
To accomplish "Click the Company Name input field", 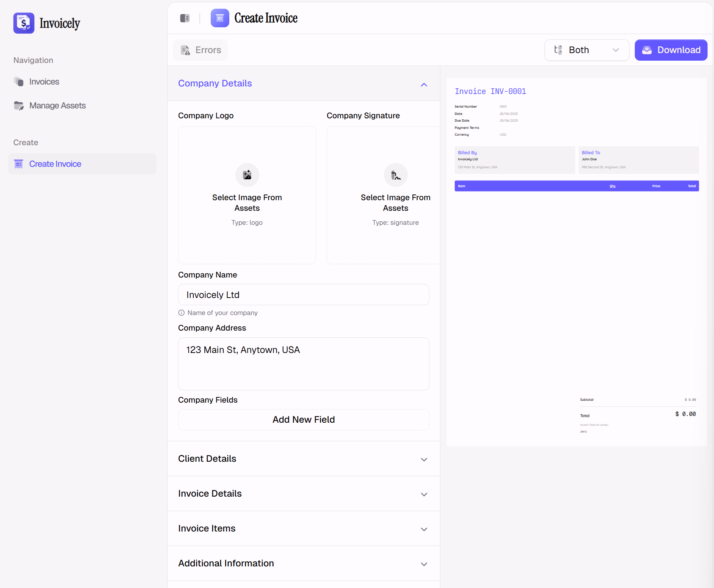I will 304,295.
